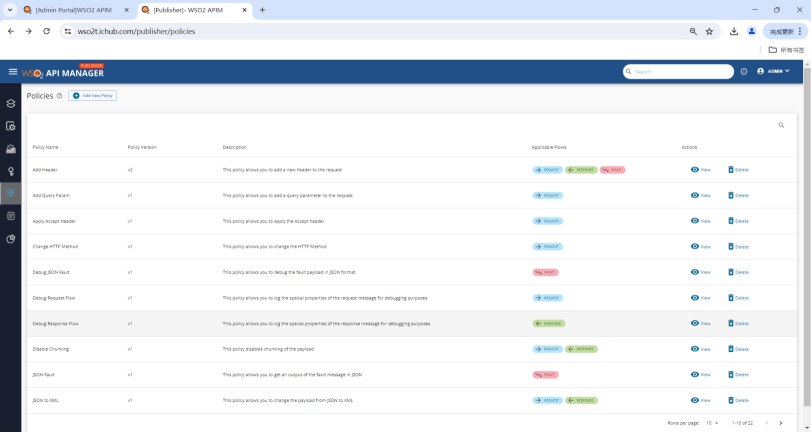Open the key icon in left sidebar
The height and width of the screenshot is (433, 811).
click(11, 171)
